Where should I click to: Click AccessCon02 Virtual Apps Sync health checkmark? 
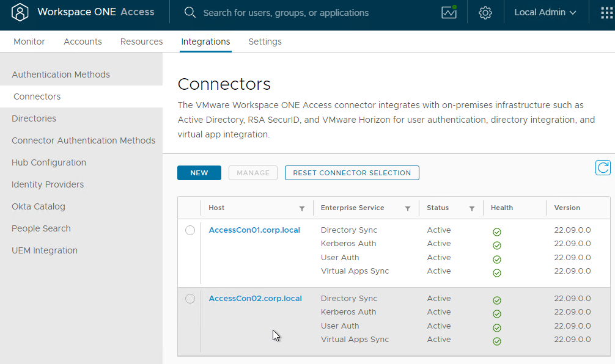click(497, 341)
